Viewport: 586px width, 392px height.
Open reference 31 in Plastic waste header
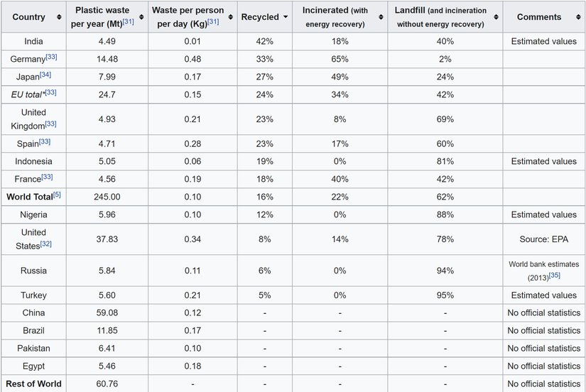(128, 22)
